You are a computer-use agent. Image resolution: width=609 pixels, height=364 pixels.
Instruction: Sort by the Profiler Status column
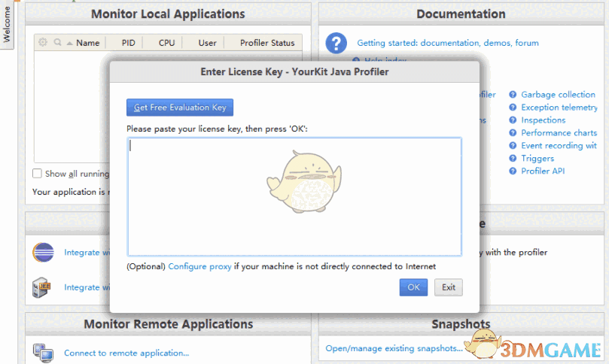coord(267,43)
